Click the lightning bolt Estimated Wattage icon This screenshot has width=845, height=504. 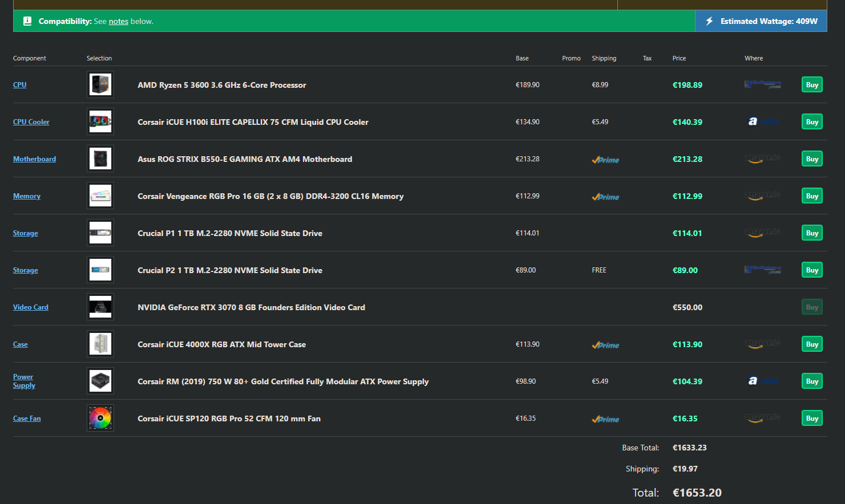point(709,21)
